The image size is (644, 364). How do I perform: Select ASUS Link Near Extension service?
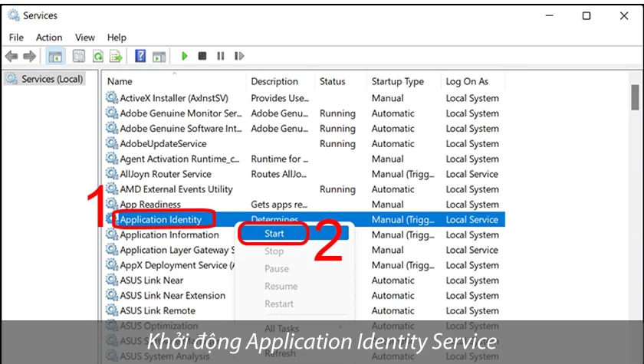(172, 296)
